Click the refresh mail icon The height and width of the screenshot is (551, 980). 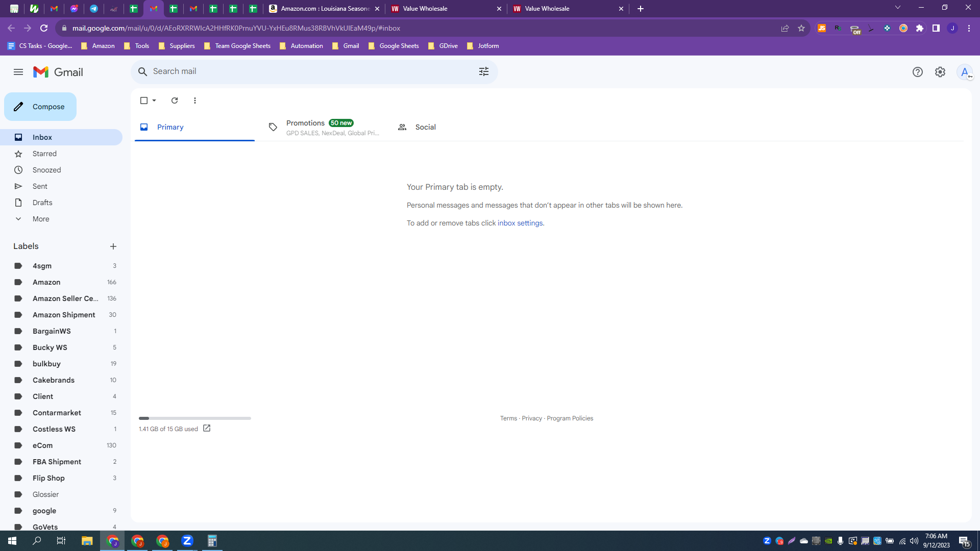[175, 101]
